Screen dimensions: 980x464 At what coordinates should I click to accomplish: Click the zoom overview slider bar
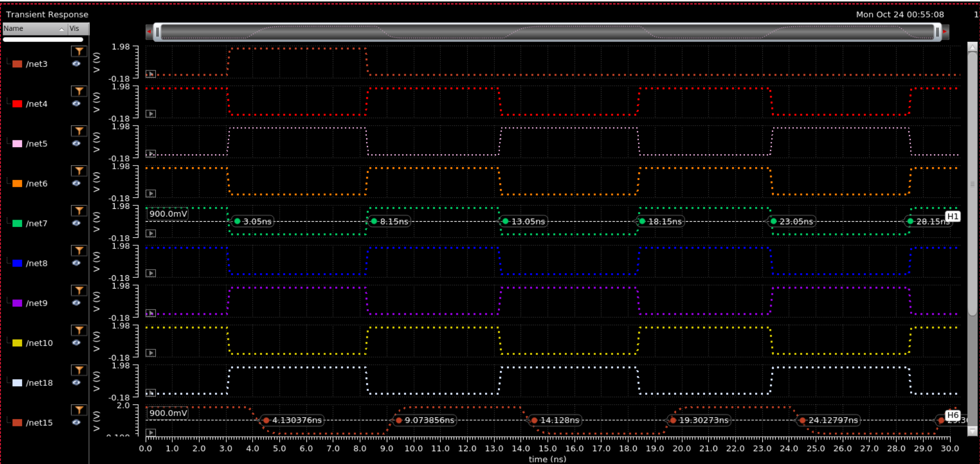[x=547, y=32]
